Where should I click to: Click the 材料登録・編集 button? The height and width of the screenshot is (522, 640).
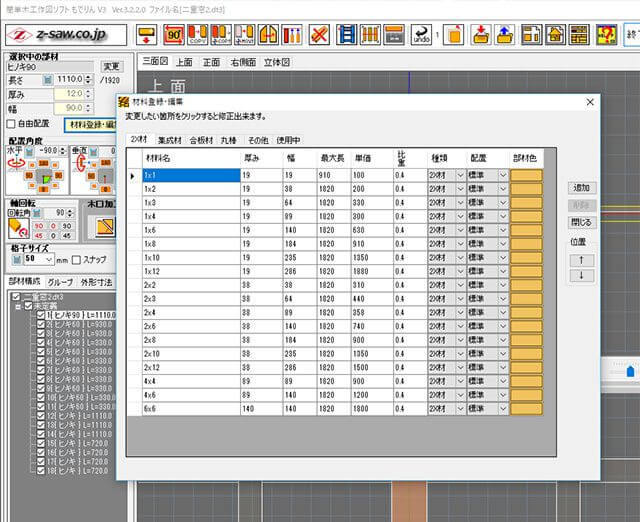(x=91, y=125)
